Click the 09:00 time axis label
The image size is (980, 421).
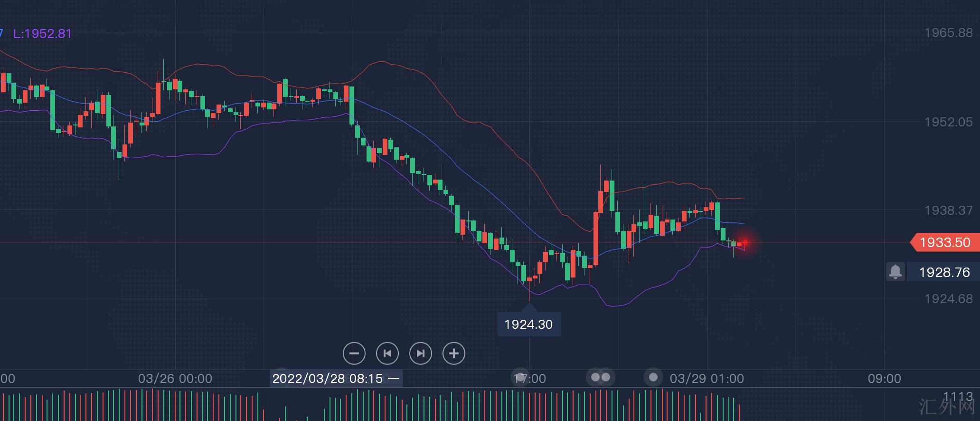tap(884, 379)
